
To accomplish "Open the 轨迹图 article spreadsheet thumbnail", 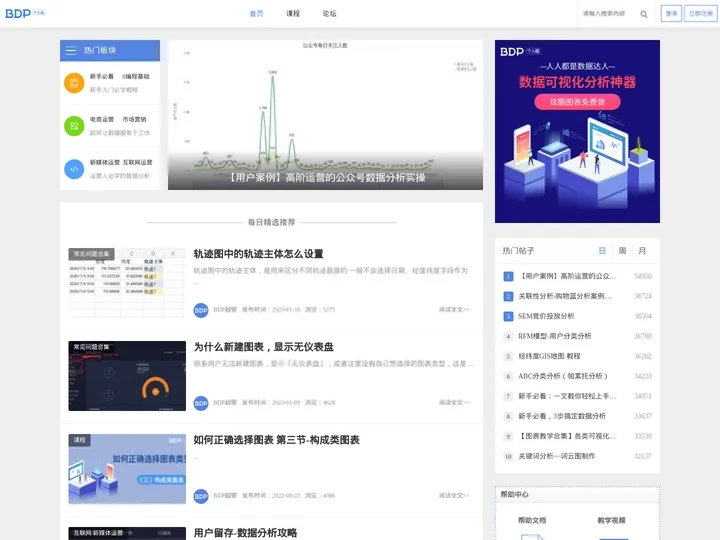I will tap(127, 283).
